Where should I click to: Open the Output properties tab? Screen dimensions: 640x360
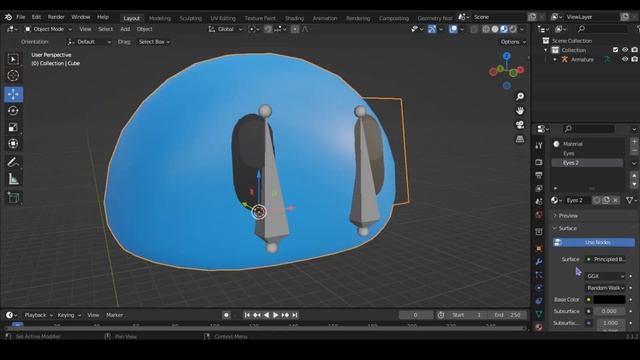coord(539,175)
